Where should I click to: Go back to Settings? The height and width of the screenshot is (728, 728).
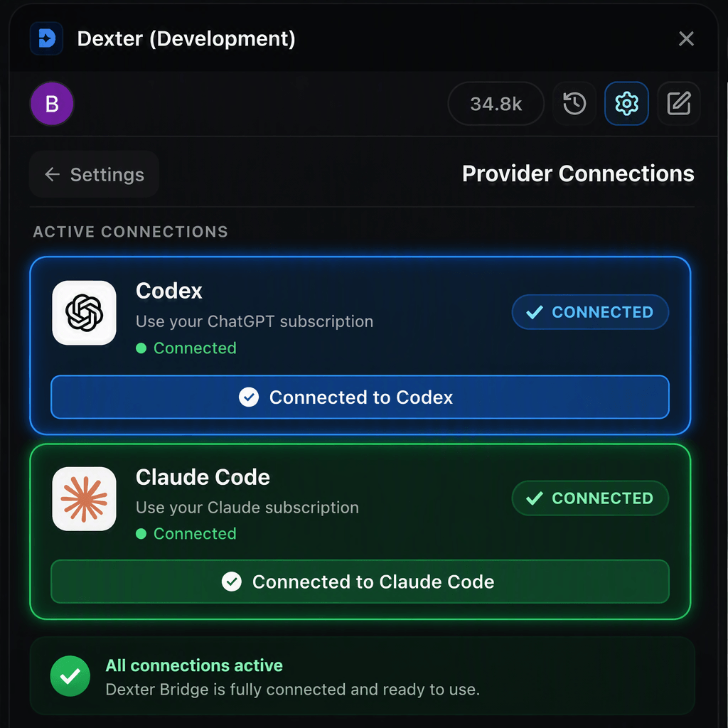tap(95, 175)
